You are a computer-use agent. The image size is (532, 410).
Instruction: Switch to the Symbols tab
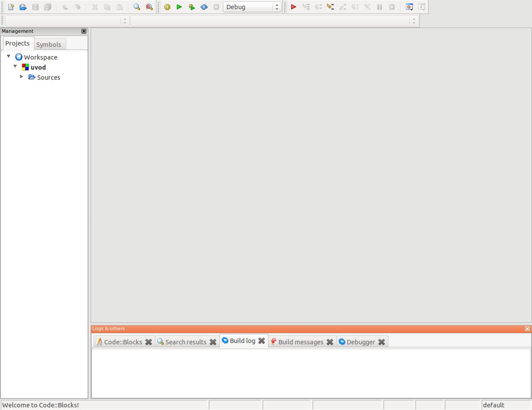pyautogui.click(x=49, y=45)
